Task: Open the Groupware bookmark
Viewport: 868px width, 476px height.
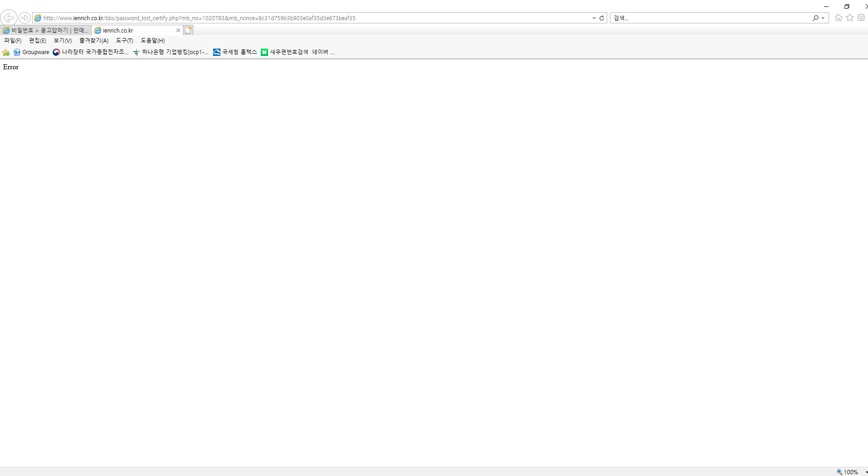Action: pyautogui.click(x=32, y=52)
